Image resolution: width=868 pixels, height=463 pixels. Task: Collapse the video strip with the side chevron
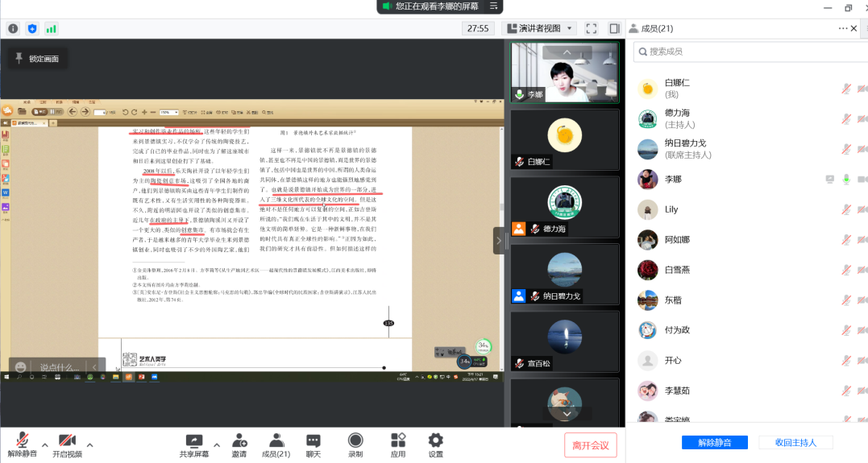[x=500, y=240]
